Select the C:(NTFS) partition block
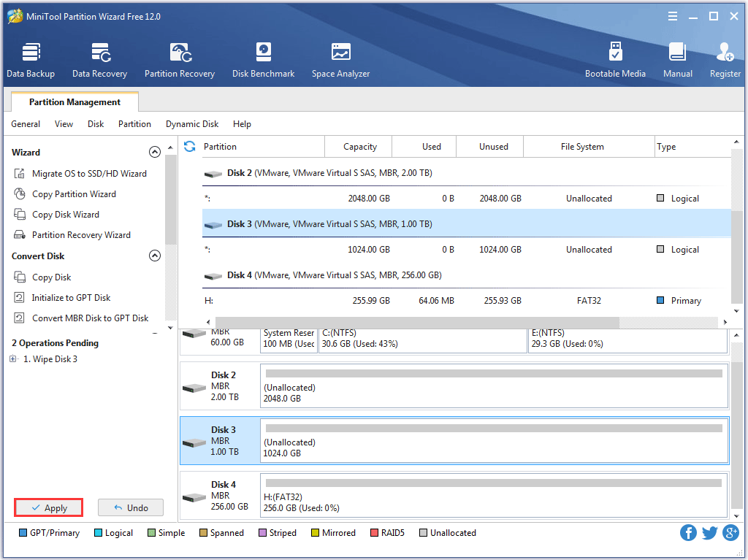Viewport: 748px width, 560px height. (422, 340)
